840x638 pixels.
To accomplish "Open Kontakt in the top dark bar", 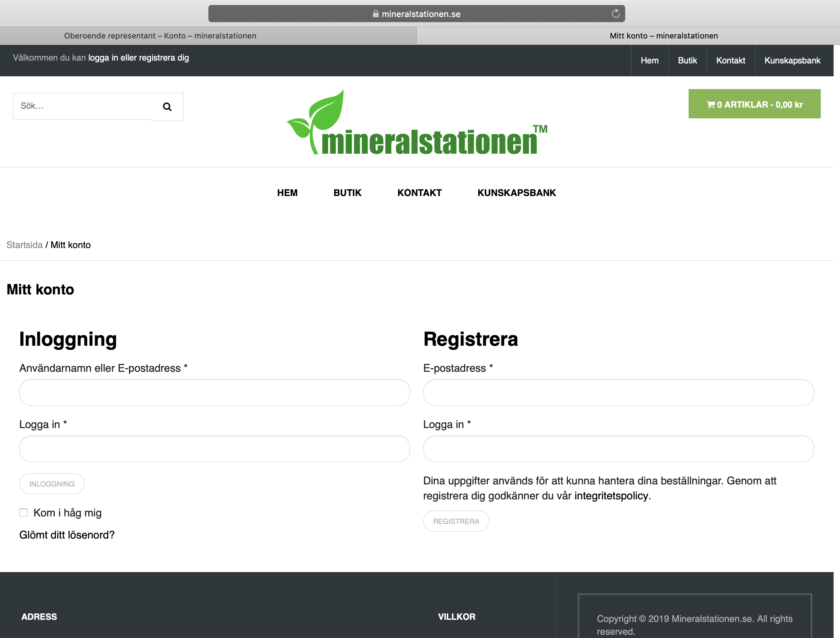I will click(x=730, y=61).
